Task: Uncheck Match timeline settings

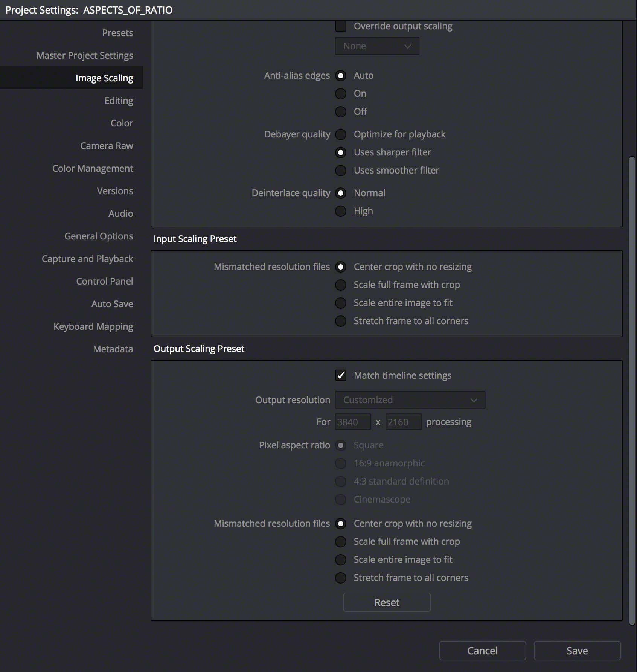Action: (x=341, y=375)
